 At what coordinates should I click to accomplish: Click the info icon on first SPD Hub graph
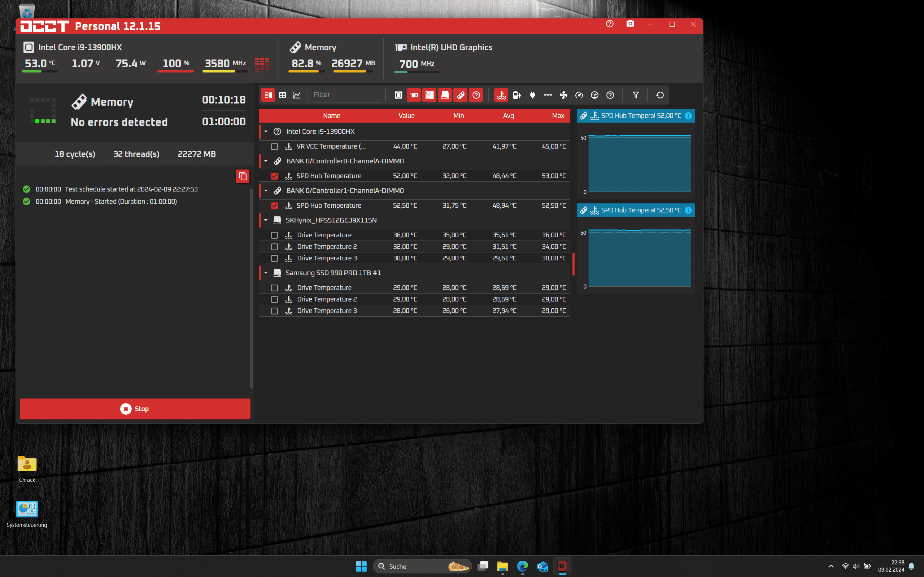(688, 116)
